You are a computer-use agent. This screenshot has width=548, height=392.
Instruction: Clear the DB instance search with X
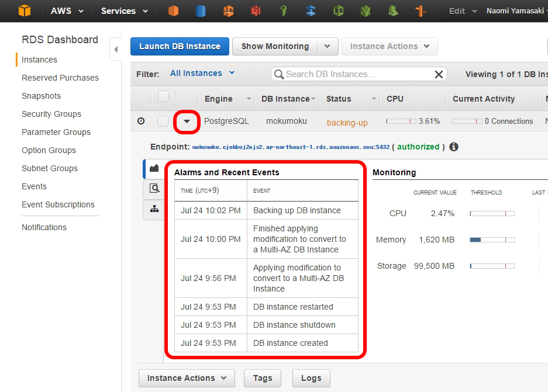pos(439,74)
